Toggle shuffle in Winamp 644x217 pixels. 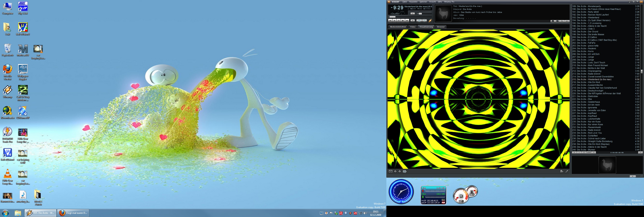(419, 21)
